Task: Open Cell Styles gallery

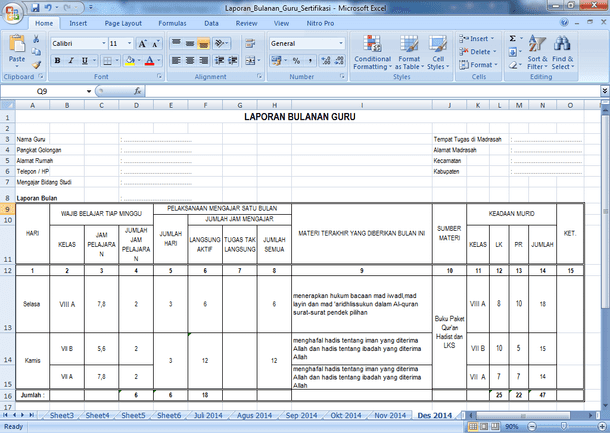Action: pos(438,52)
